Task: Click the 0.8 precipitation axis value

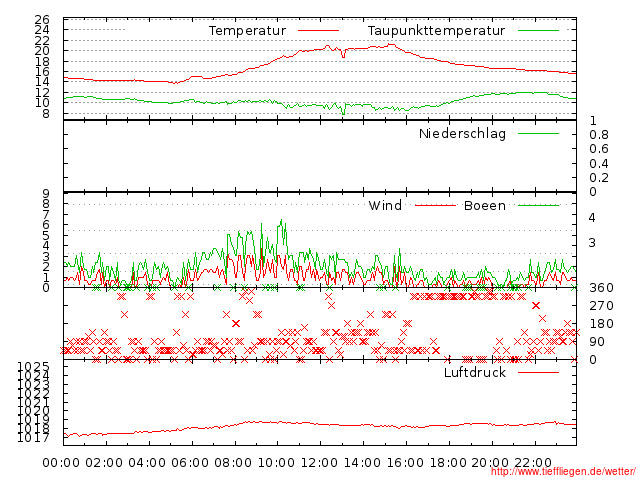Action: (x=599, y=135)
